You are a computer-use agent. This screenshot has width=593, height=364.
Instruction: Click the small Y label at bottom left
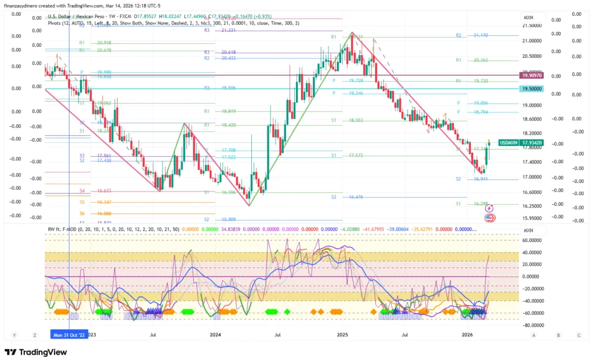(x=14, y=334)
